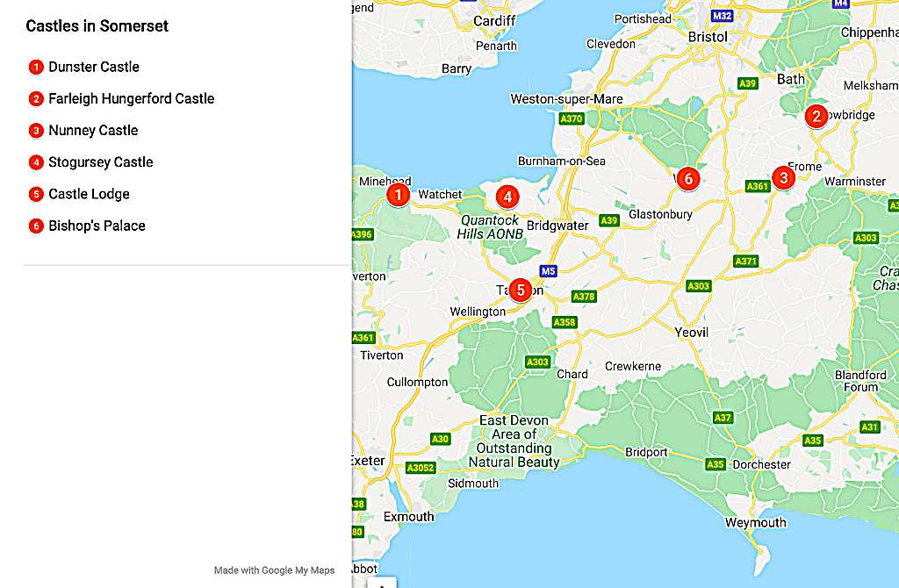899x588 pixels.
Task: Click the Castles in Somerset title
Action: point(97,25)
